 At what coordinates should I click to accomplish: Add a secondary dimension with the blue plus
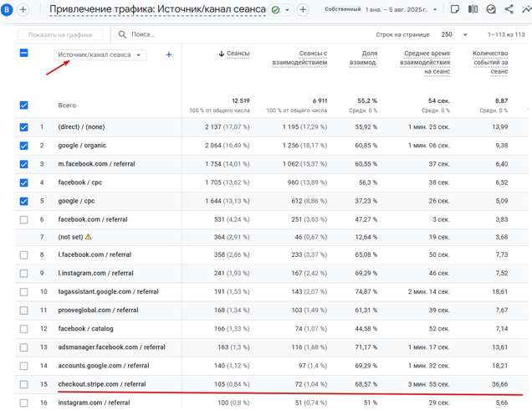[x=169, y=54]
